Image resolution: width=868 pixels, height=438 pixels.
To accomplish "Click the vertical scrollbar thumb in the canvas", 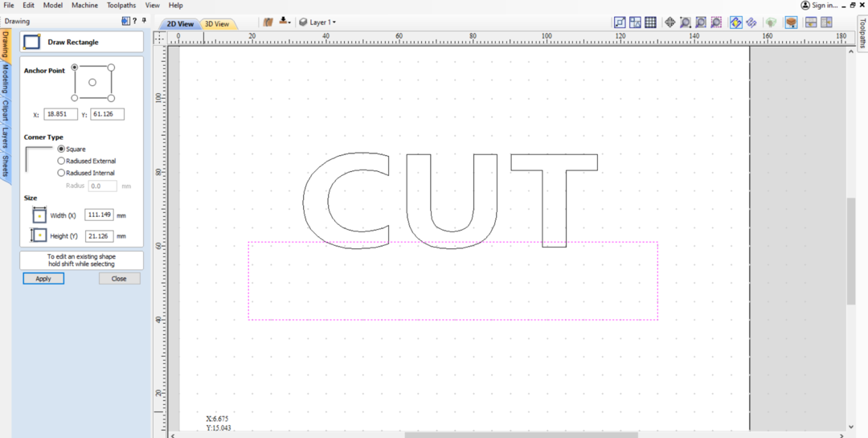I will coord(851,251).
